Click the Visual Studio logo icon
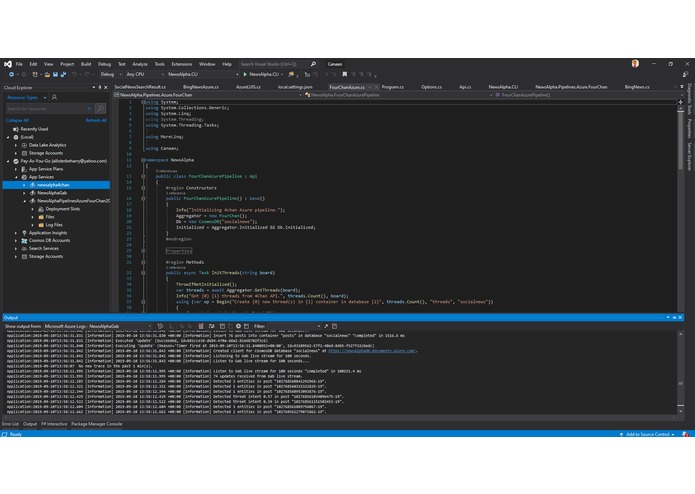The image size is (695, 494). tap(8, 64)
